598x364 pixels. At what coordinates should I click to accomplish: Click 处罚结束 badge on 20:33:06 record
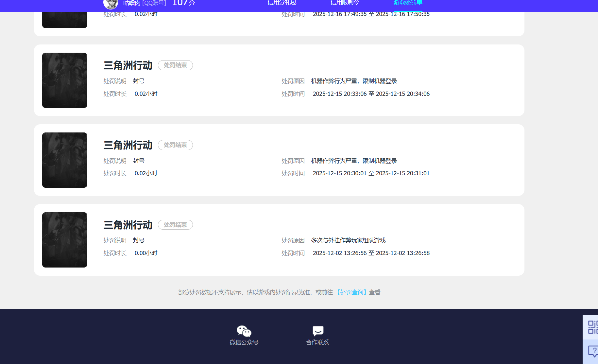click(175, 65)
